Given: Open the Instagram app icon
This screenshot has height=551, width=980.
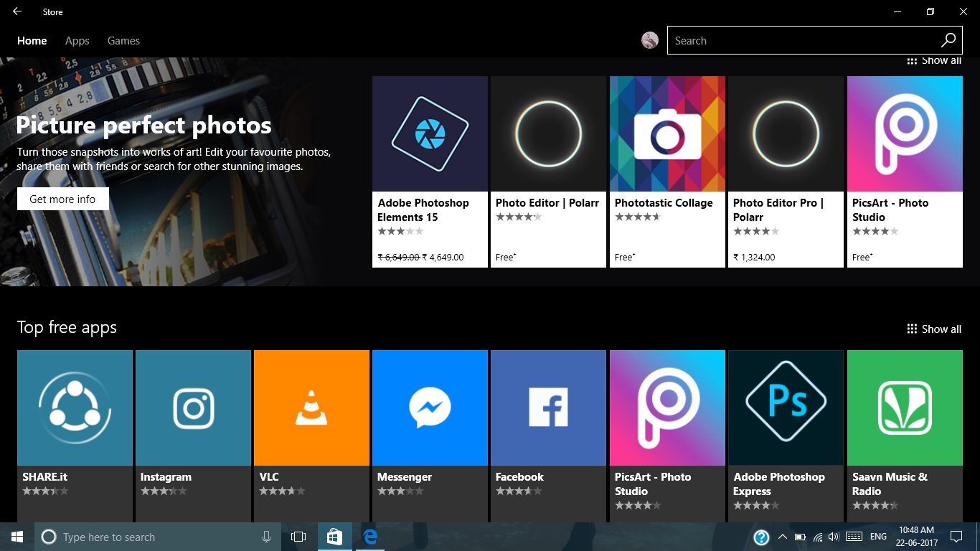Looking at the screenshot, I should click(193, 408).
